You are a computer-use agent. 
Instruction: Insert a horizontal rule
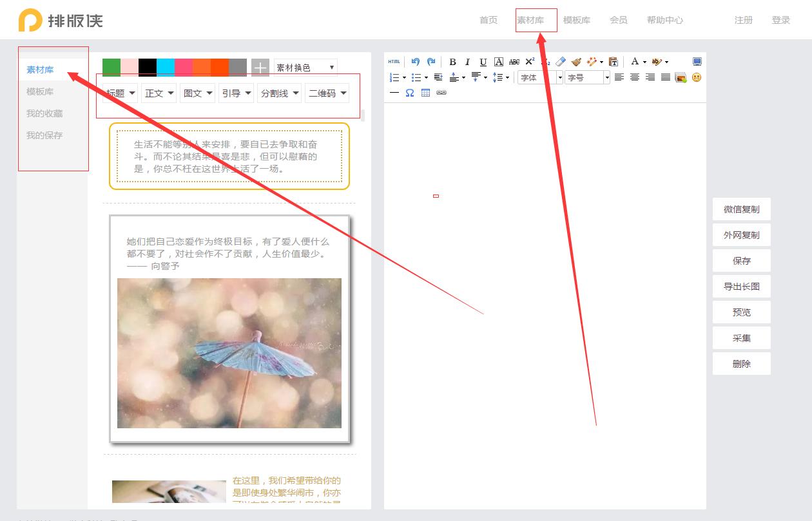[394, 93]
